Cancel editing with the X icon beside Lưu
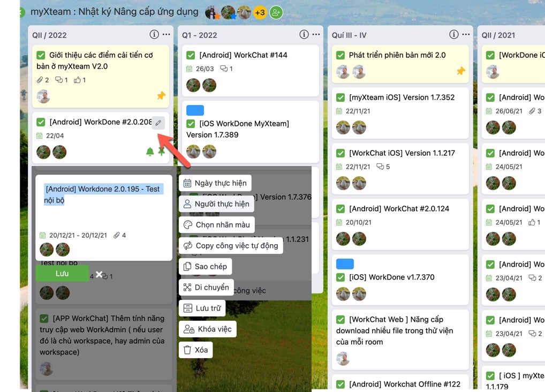 (99, 274)
